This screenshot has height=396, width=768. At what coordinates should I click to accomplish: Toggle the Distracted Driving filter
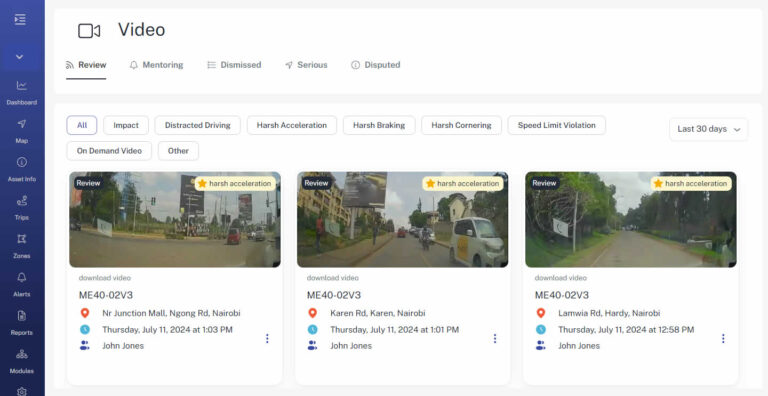click(197, 125)
